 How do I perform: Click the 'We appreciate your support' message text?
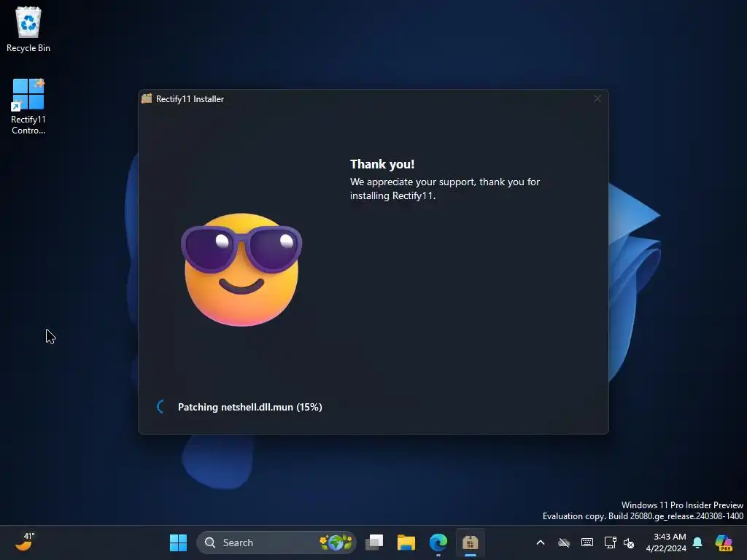coord(444,189)
